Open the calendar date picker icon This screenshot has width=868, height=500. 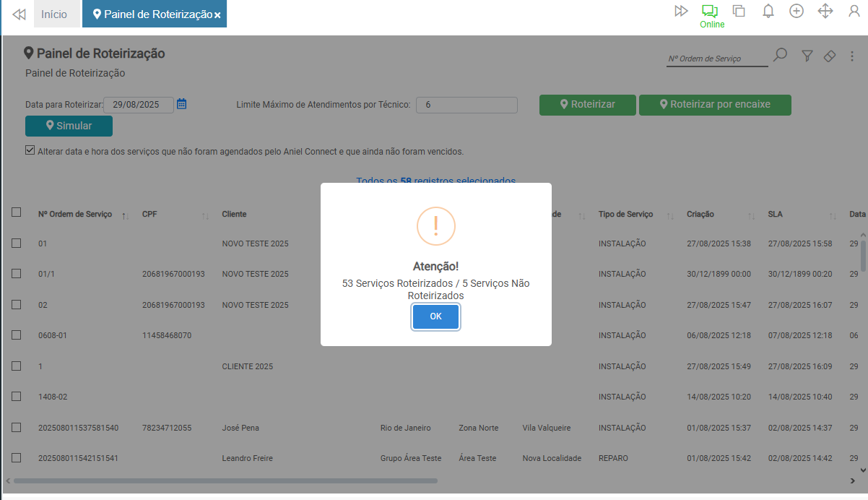click(x=182, y=104)
